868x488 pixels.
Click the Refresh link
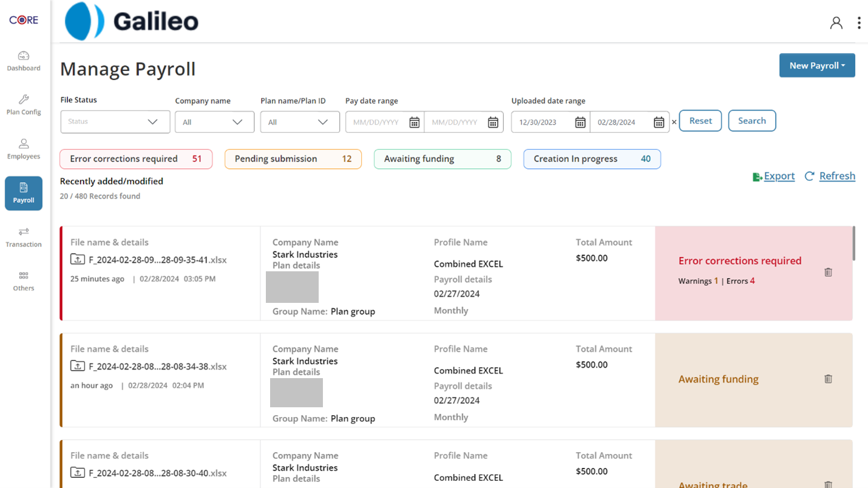(x=837, y=176)
